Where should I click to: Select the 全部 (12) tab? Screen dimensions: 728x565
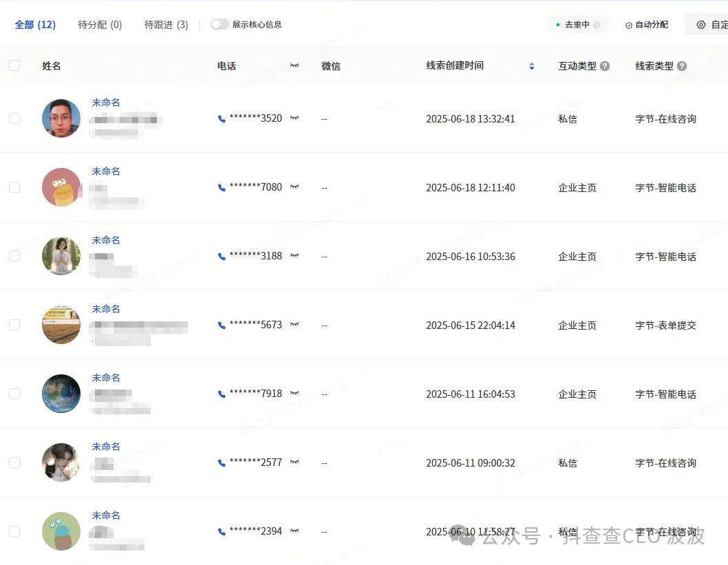click(x=35, y=25)
